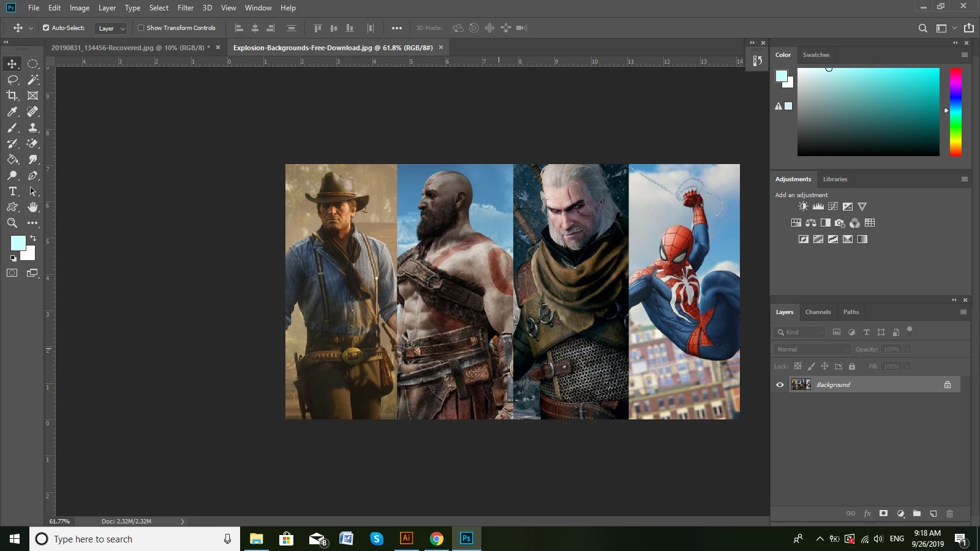Select the Zoom tool

click(12, 223)
